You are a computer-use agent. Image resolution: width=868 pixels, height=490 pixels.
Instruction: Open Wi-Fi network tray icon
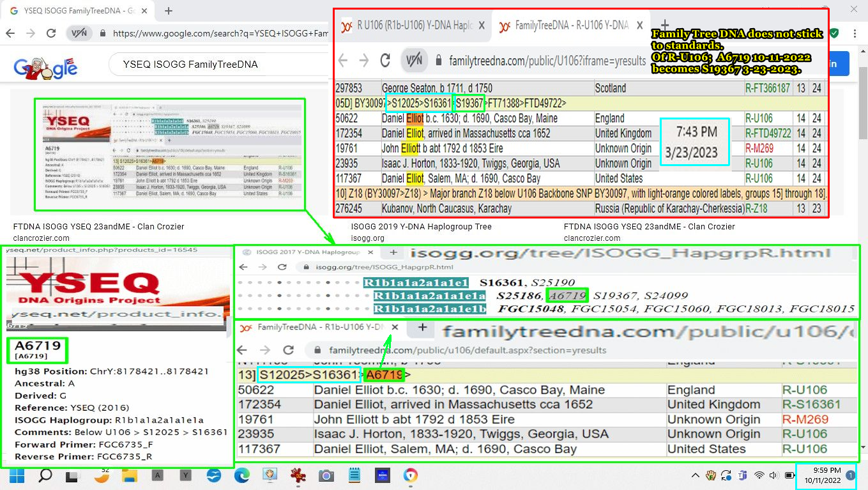point(759,475)
